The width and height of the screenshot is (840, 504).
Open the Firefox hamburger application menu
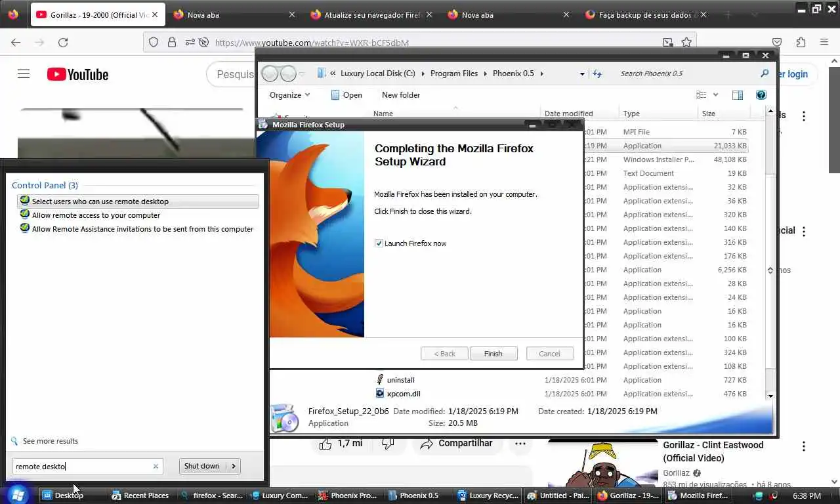pyautogui.click(x=824, y=42)
